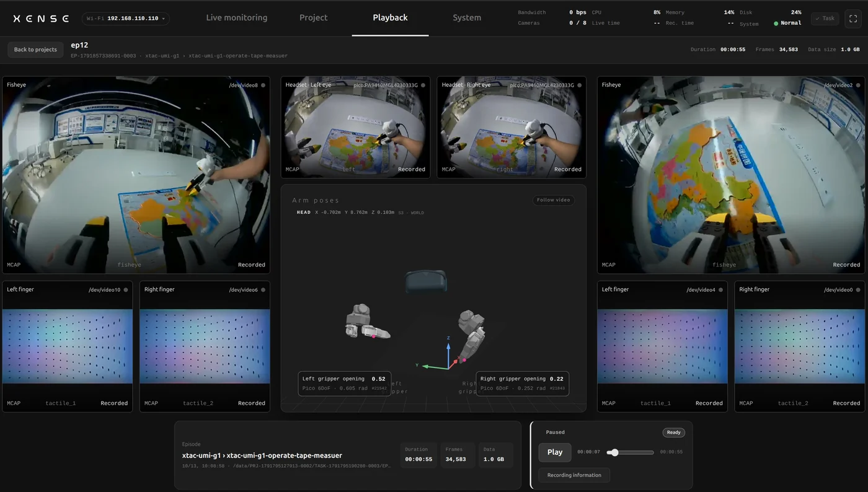Viewport: 868px width, 492px height.
Task: Switch to the Live monitoring tab
Action: coord(237,18)
